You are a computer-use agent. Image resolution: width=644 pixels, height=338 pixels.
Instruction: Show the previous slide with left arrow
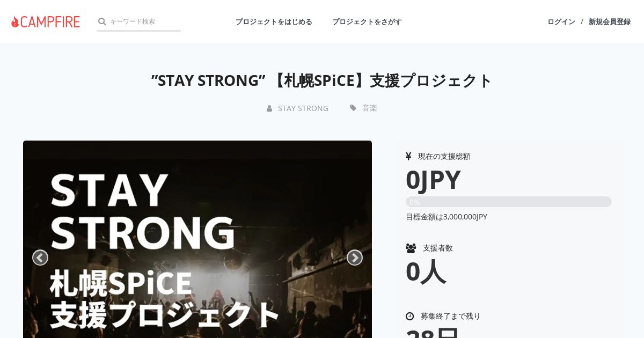[40, 258]
